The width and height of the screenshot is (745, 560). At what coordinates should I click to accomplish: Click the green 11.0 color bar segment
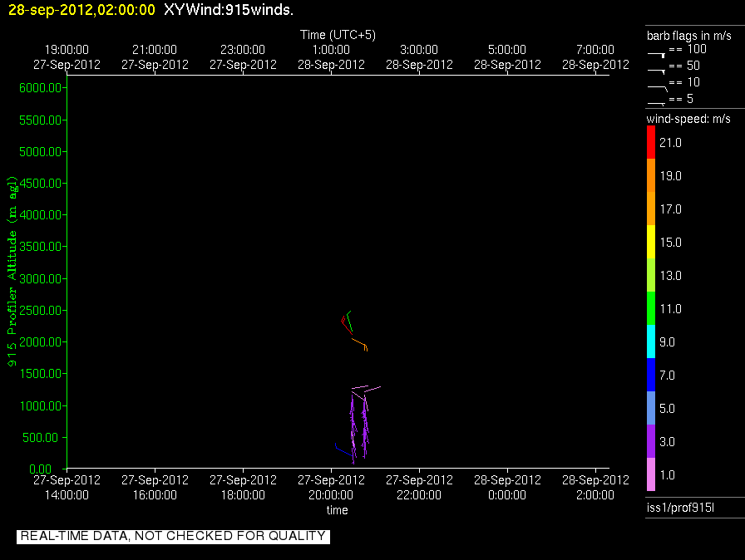(x=651, y=308)
